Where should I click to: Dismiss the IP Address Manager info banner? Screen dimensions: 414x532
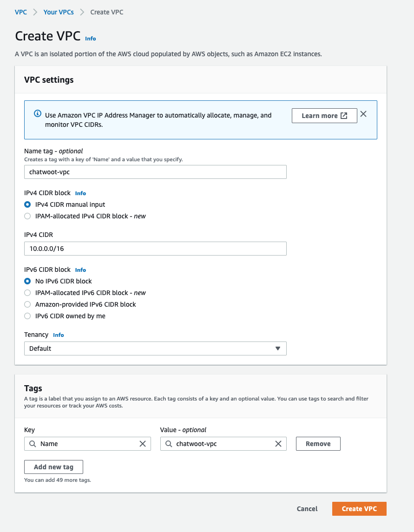pos(363,114)
